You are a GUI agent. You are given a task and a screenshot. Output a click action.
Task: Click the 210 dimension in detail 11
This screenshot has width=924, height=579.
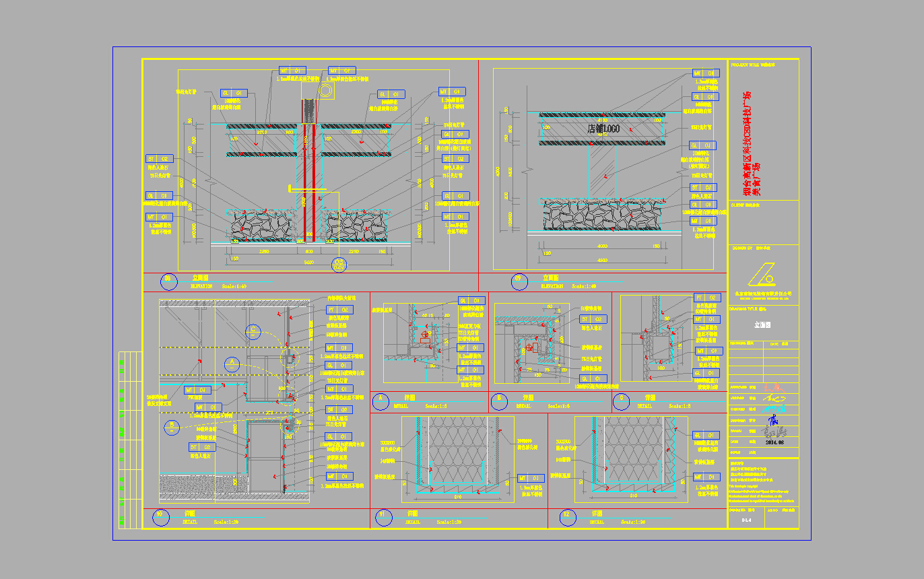pyautogui.click(x=457, y=497)
